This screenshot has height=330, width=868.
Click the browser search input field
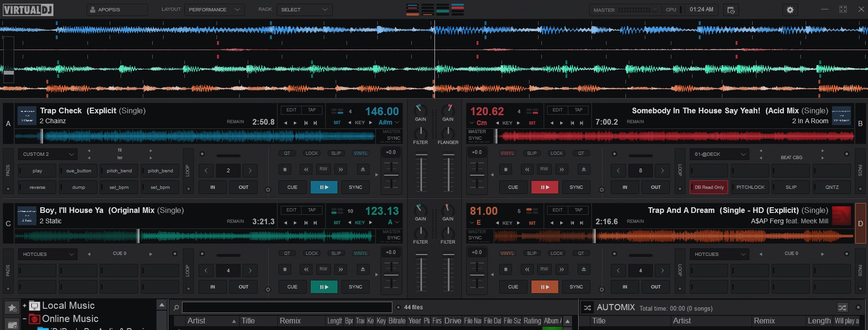287,307
